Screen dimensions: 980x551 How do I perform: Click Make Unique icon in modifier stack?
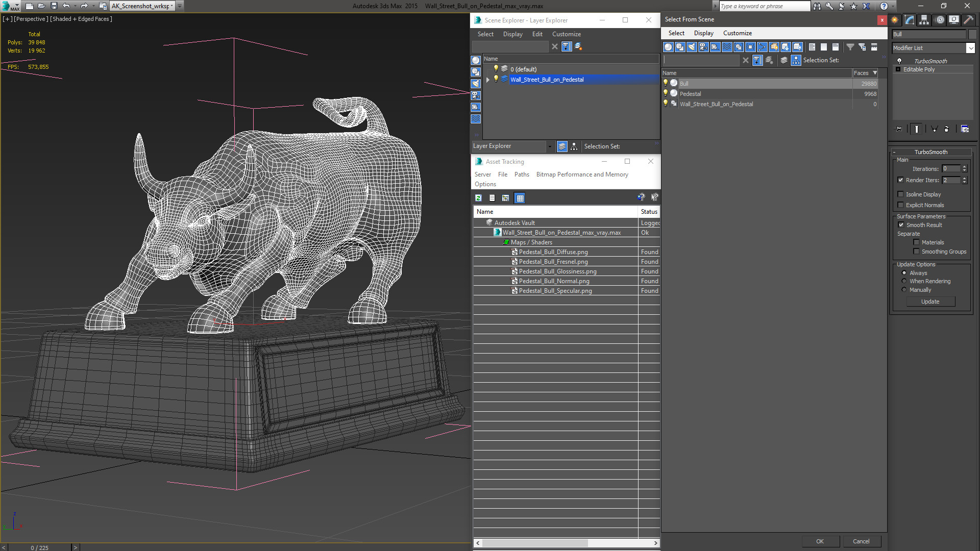pos(934,129)
